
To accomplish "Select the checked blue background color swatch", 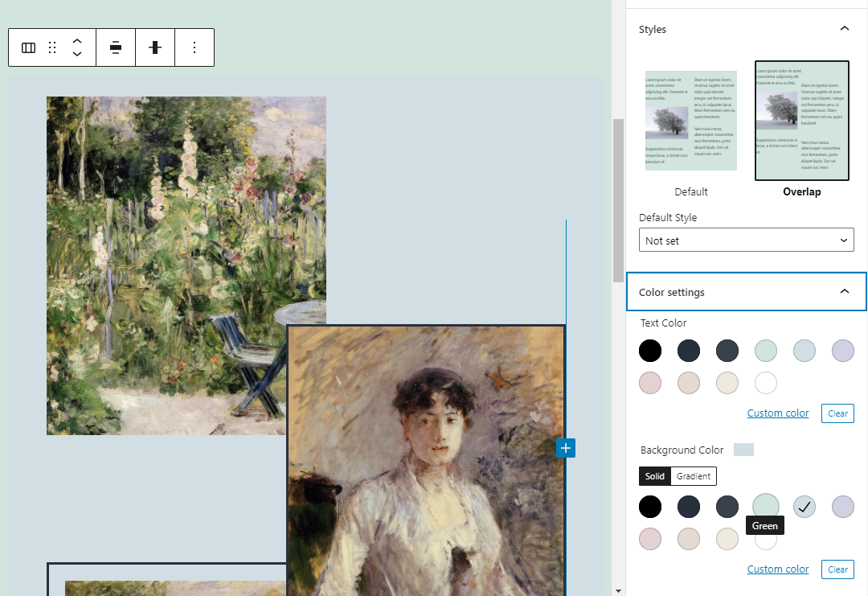I will (x=805, y=507).
